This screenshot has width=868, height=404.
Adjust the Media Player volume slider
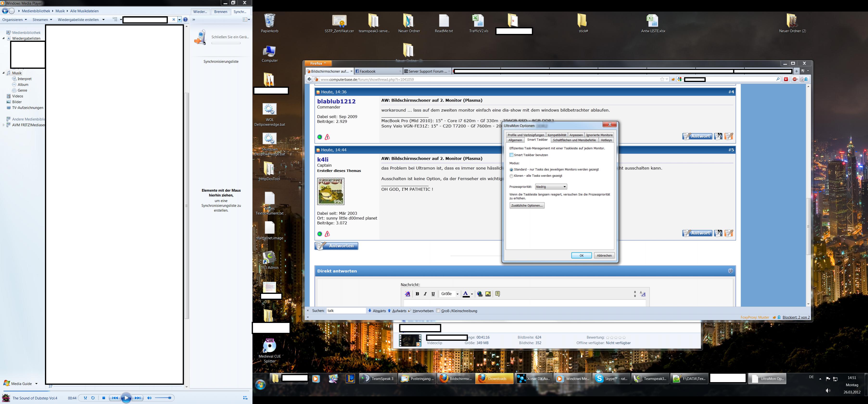coord(163,398)
